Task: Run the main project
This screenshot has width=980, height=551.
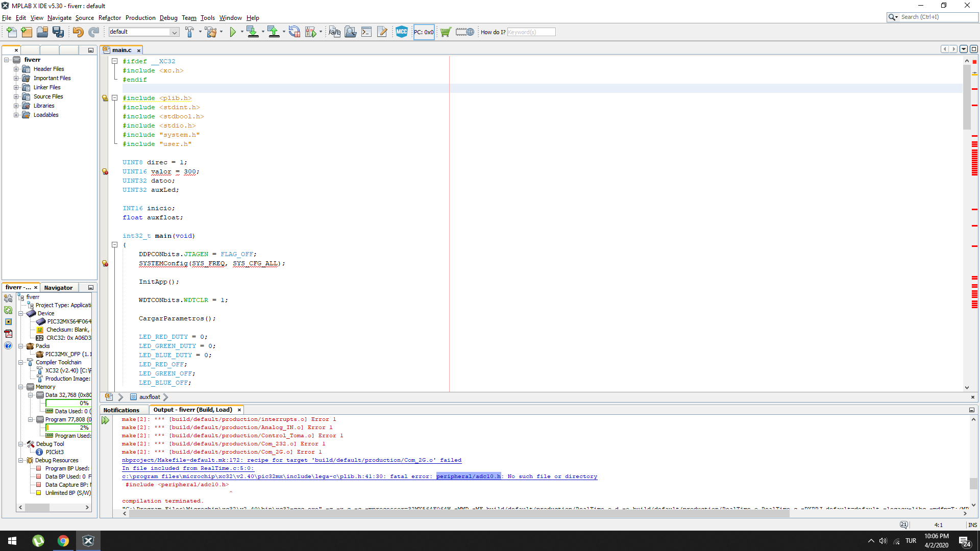Action: coord(233,32)
